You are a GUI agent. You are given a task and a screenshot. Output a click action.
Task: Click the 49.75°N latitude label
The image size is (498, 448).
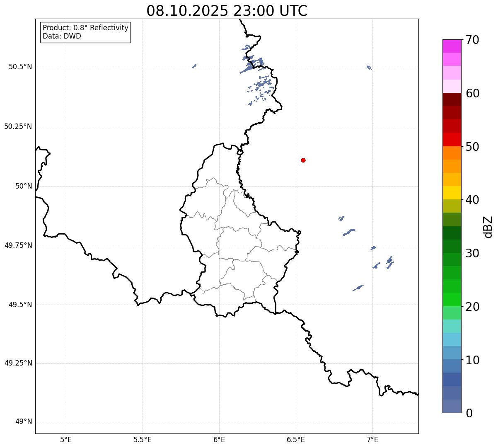click(x=18, y=246)
